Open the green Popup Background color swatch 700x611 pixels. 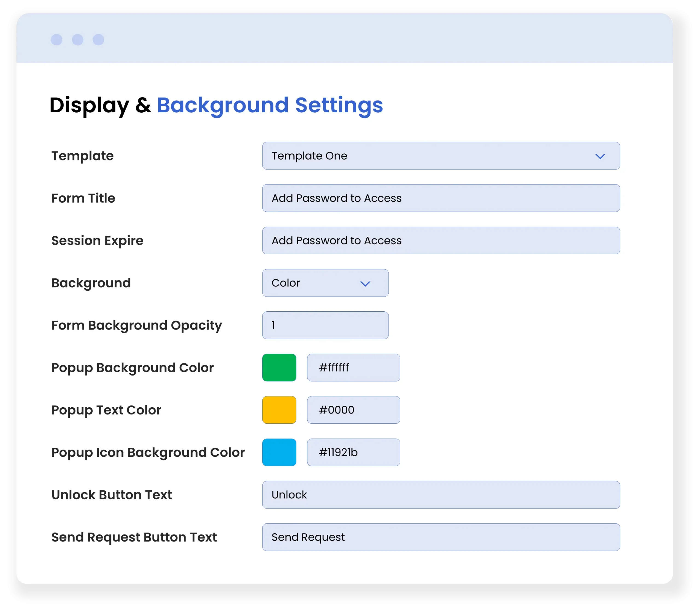279,367
